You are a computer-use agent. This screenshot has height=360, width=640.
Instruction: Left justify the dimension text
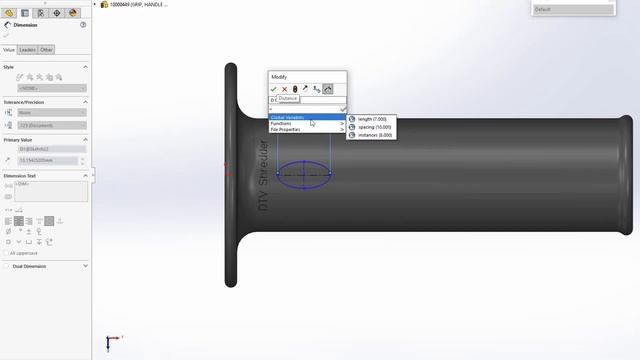coord(9,221)
